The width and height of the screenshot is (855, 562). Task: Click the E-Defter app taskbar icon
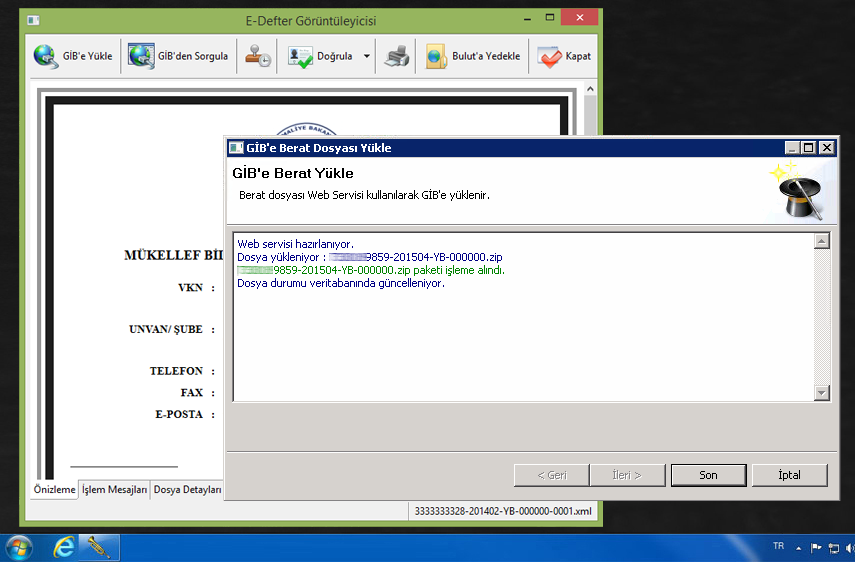(x=100, y=547)
